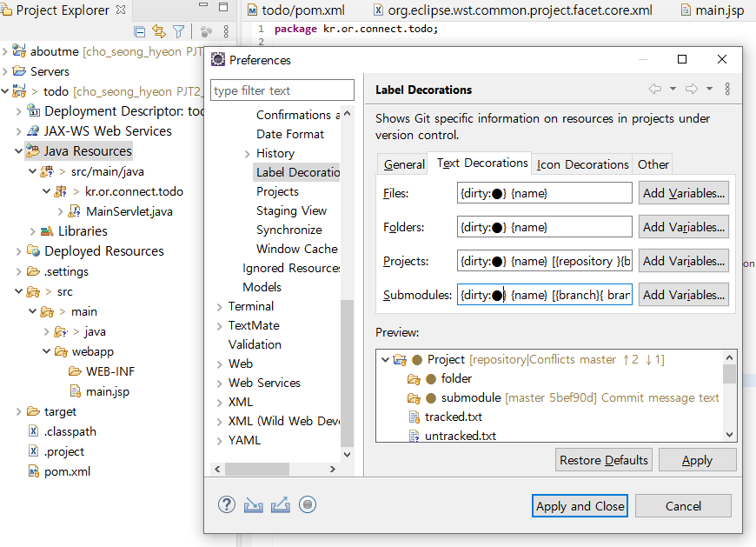This screenshot has width=756, height=547.
Task: Open forward history dropdown arrow
Action: 709,89
